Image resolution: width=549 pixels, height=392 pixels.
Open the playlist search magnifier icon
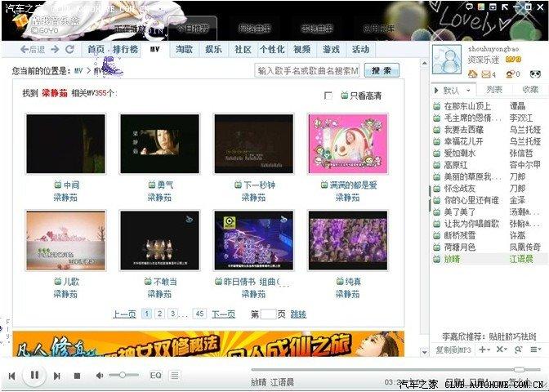click(518, 350)
